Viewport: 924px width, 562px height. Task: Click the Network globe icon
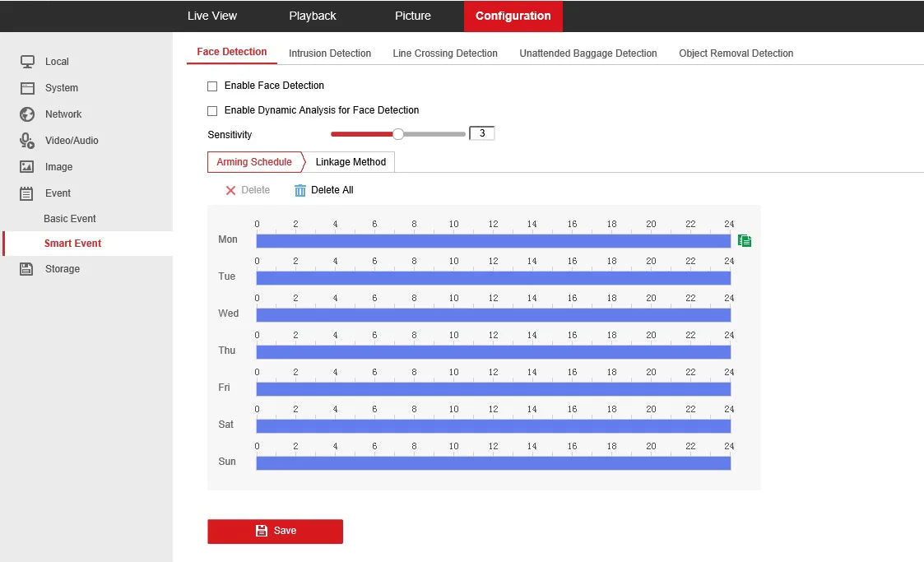point(27,114)
